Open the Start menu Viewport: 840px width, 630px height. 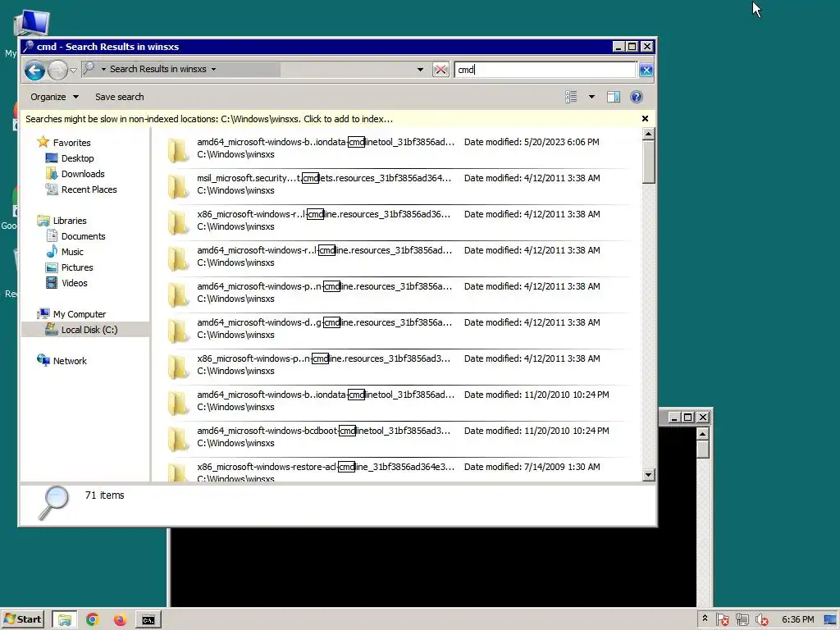point(22,619)
